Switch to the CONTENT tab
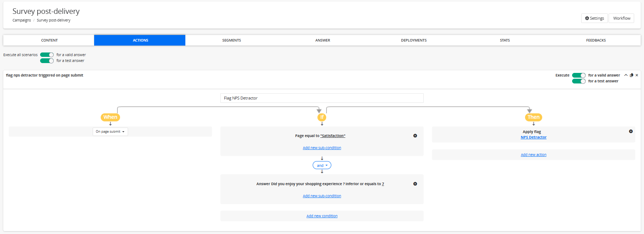Screen dimensions: 644x234 click(x=49, y=40)
